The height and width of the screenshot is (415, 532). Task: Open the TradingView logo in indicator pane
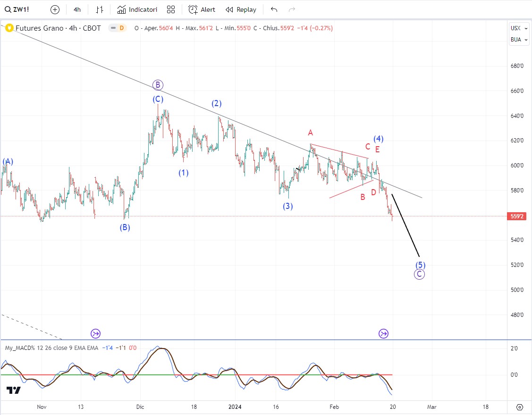(14, 390)
